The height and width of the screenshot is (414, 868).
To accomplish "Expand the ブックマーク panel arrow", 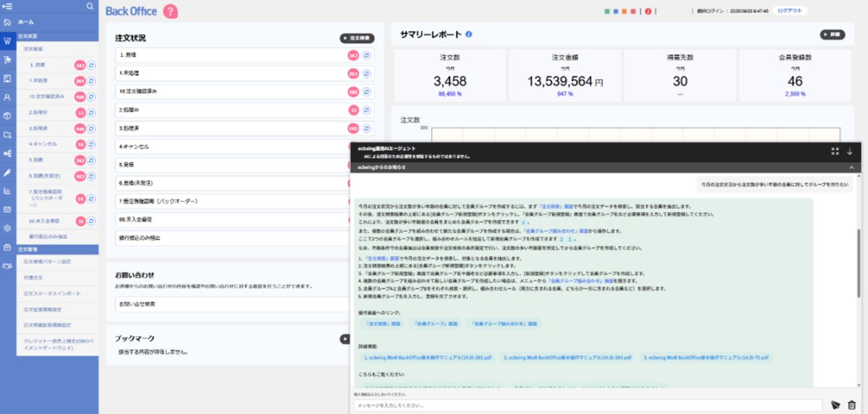I will pos(345,340).
